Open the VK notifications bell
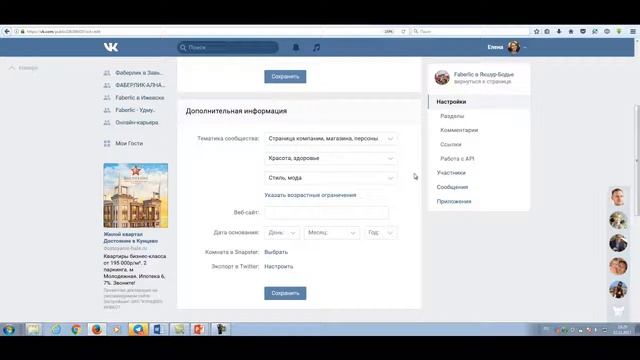This screenshot has width=640, height=360. [296, 47]
